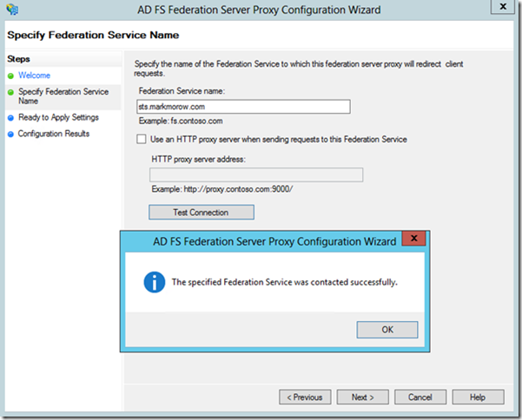Click text 'Example: http://proxy.contoso.com:9000/'
The image size is (522, 420).
pyautogui.click(x=222, y=189)
